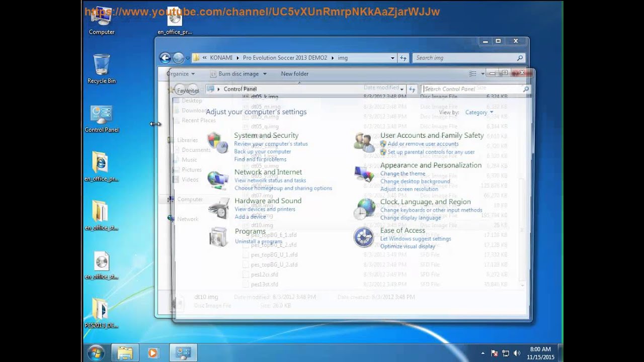Open the View by Category dropdown
644x362 pixels.
[x=479, y=113]
